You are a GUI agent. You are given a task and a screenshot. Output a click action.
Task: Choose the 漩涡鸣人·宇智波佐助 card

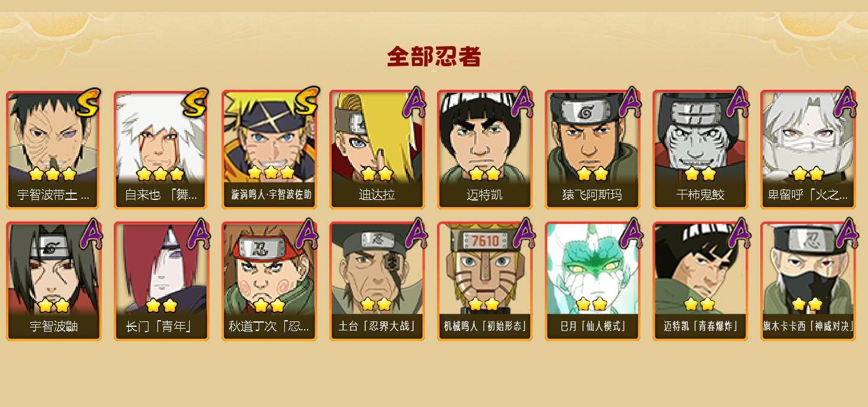click(x=269, y=150)
